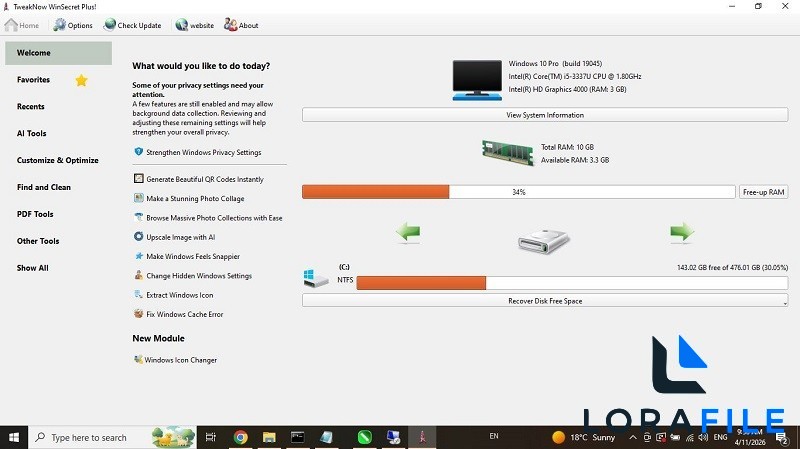Click the RAM memory stick icon
The height and width of the screenshot is (449, 800).
coord(508,152)
